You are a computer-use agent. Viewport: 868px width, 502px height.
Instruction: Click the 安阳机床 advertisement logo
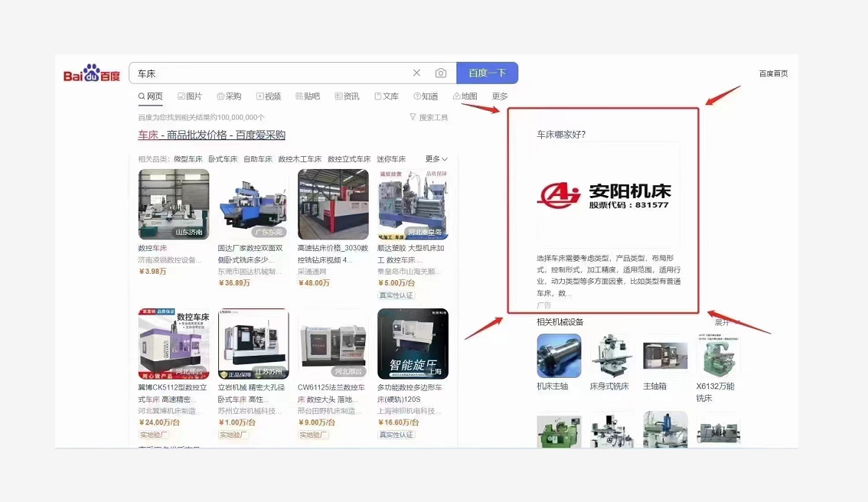coord(605,196)
